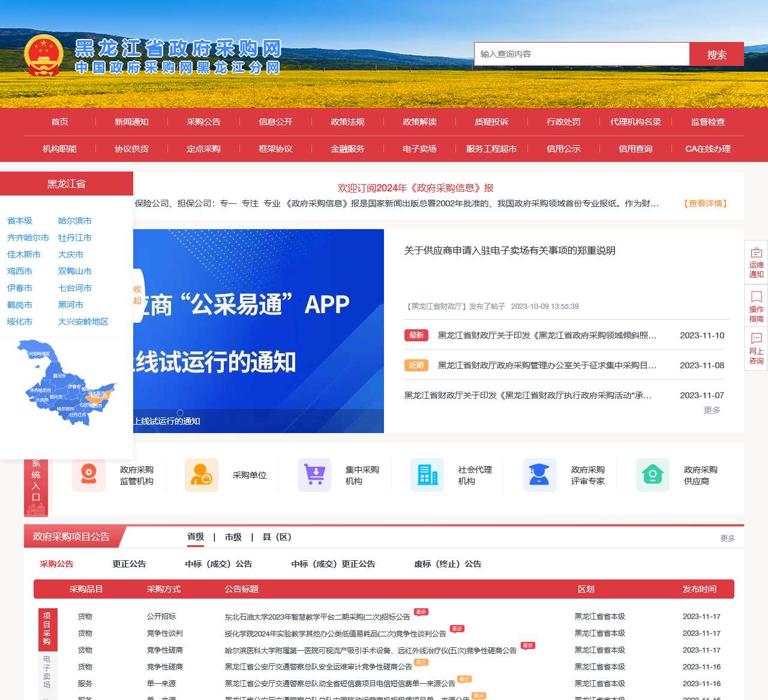The height and width of the screenshot is (700, 768).
Task: Open the 信用查询 menu item
Action: (636, 149)
